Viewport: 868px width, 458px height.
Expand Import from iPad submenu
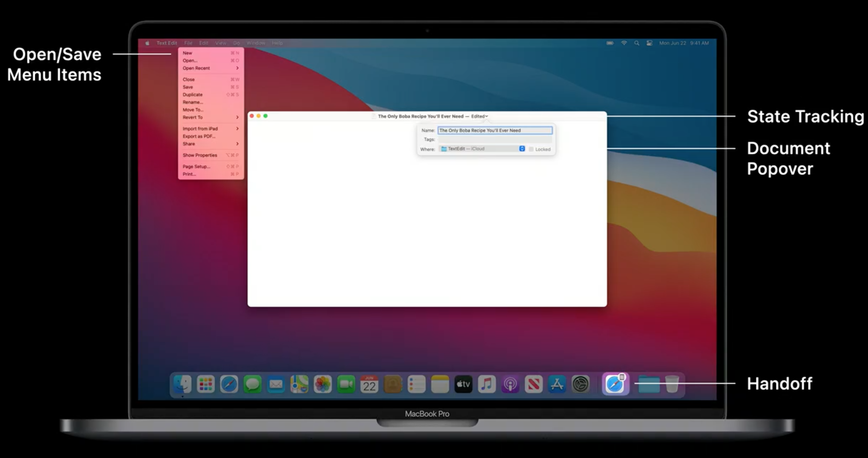[211, 129]
